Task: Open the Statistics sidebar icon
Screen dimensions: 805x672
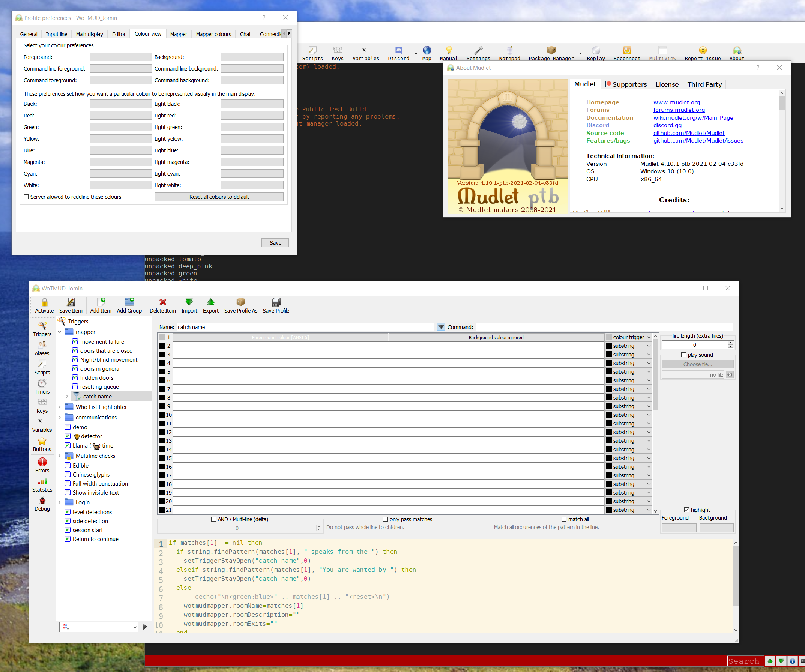Action: point(42,481)
